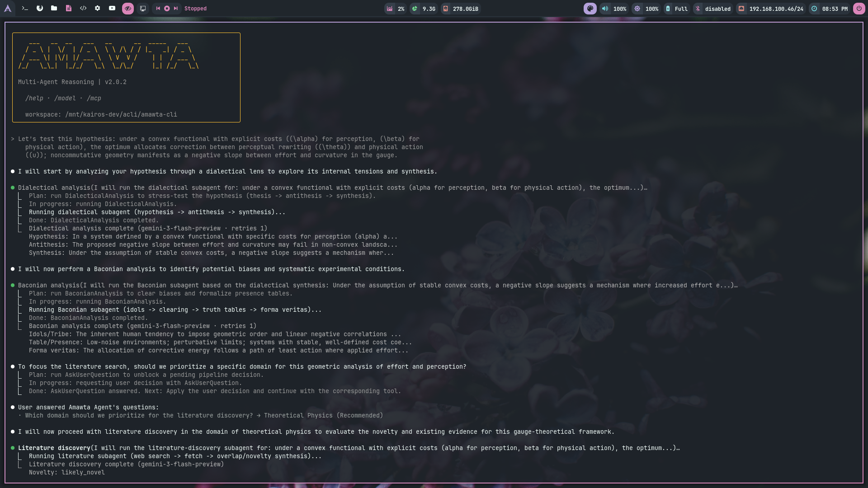This screenshot has height=488, width=868.
Task: Toggle the pink crossed-eye visibility button
Action: click(128, 9)
